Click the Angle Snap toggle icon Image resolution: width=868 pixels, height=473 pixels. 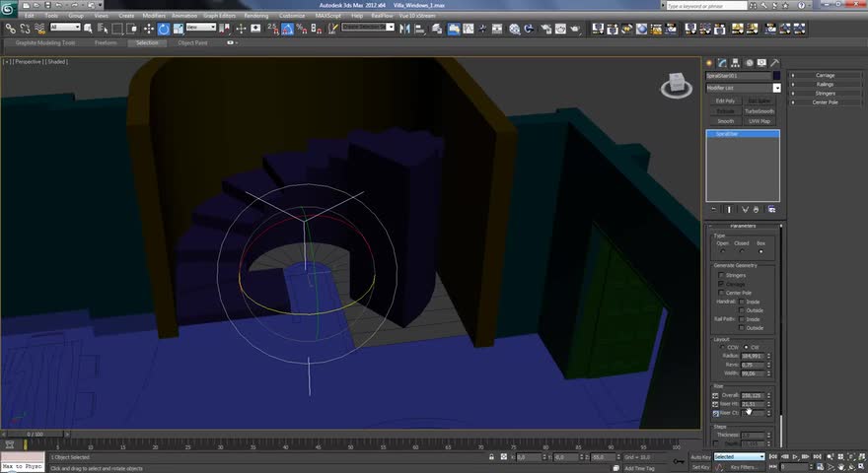tap(286, 29)
